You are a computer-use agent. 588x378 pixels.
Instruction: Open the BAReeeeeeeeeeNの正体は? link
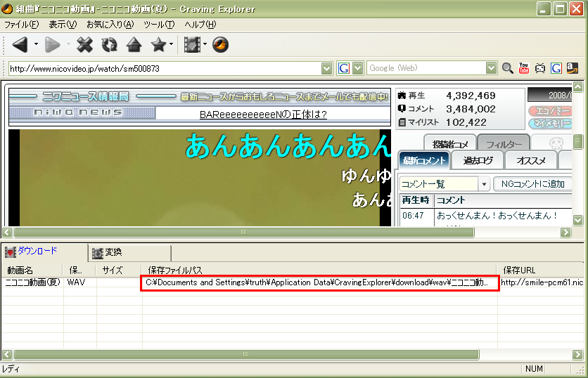point(263,115)
